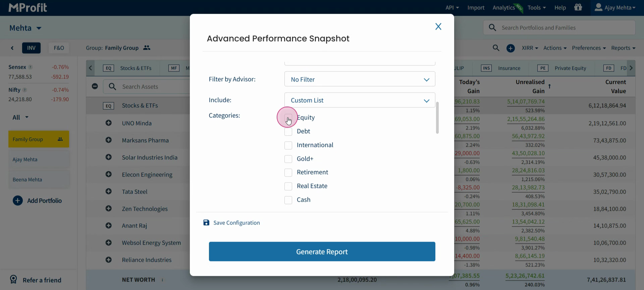Open the Include Custom List dropdown
The width and height of the screenshot is (644, 290).
[x=360, y=100]
